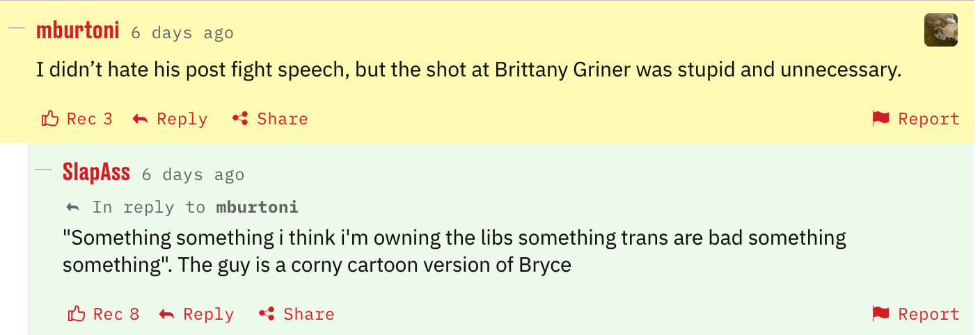Click 'Reply' text under SlapAss's comment

pos(208,314)
